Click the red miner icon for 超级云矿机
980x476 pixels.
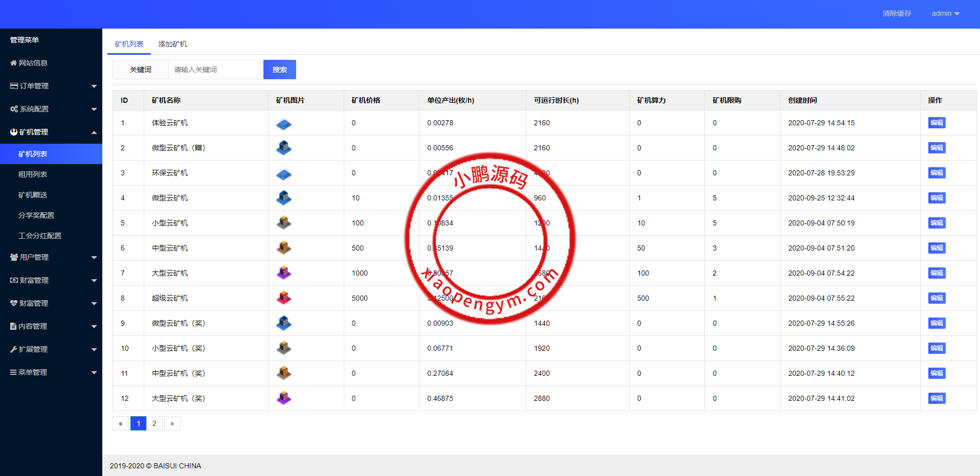(x=283, y=298)
